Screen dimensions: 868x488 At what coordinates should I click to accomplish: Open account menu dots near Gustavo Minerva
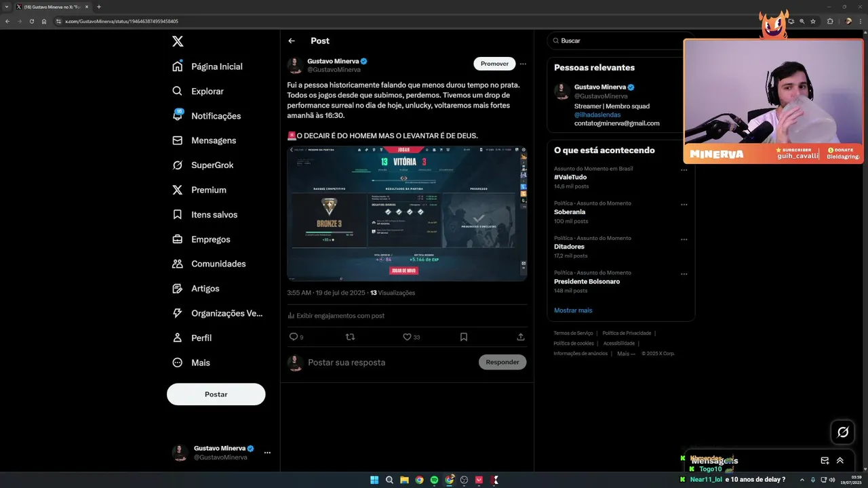[267, 453]
